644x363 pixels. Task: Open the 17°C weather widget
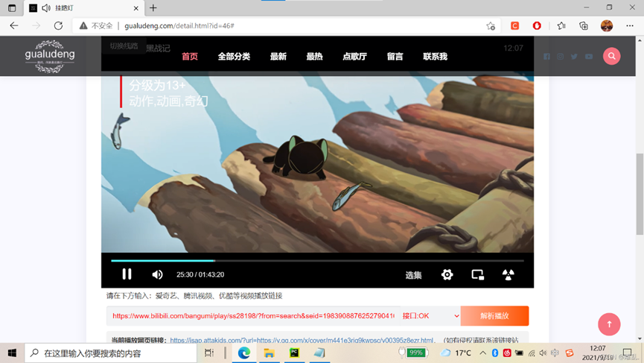[456, 353]
